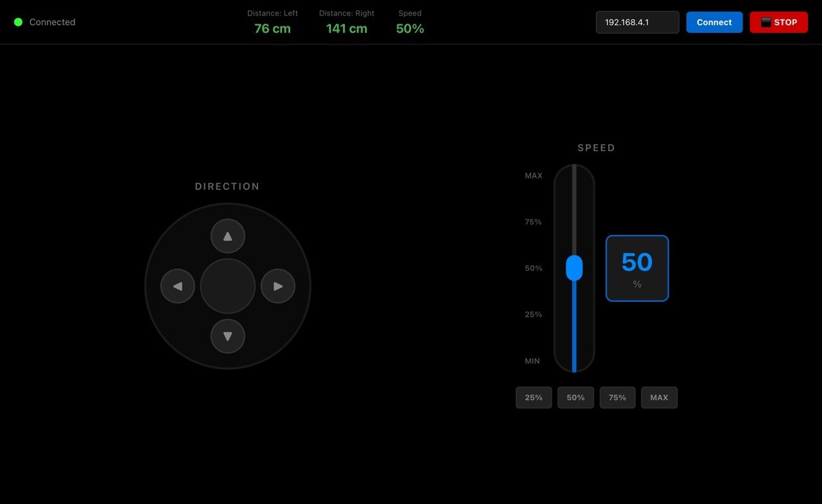The width and height of the screenshot is (822, 504).
Task: Click the center circle of the direction pad
Action: pos(228,286)
